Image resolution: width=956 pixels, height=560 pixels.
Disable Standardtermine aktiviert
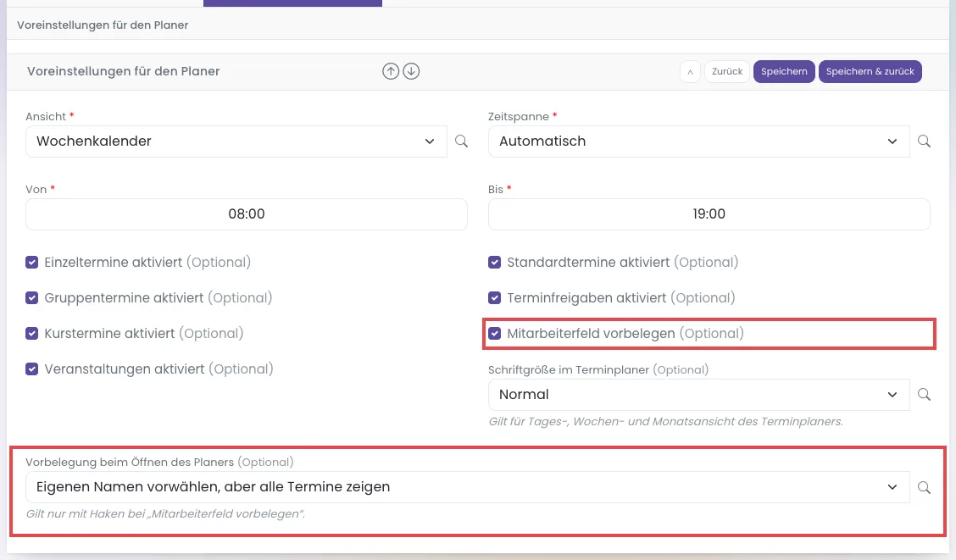coord(494,263)
